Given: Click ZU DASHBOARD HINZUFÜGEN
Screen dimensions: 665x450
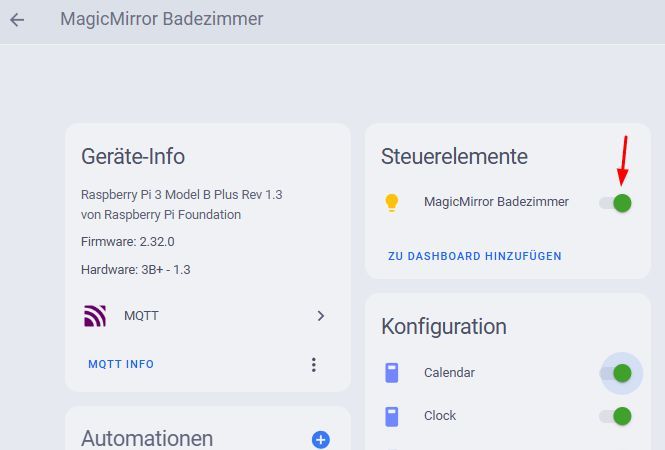Looking at the screenshot, I should pyautogui.click(x=475, y=256).
